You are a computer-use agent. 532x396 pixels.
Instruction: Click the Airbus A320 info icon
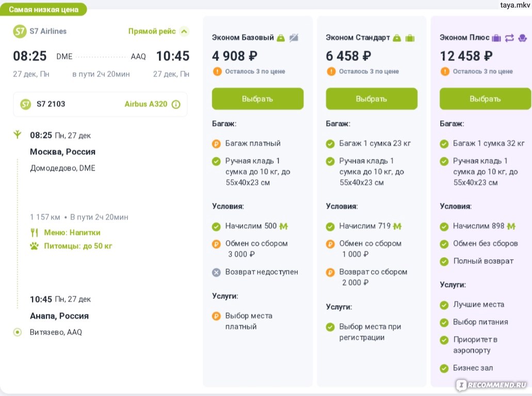(176, 104)
